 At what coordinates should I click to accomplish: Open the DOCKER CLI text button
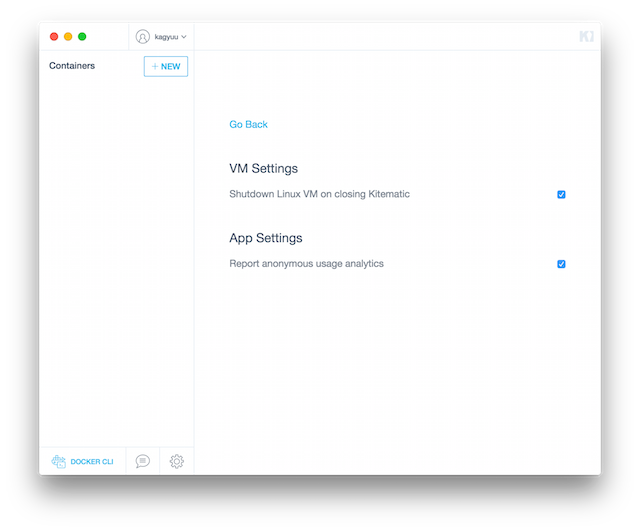(x=92, y=462)
